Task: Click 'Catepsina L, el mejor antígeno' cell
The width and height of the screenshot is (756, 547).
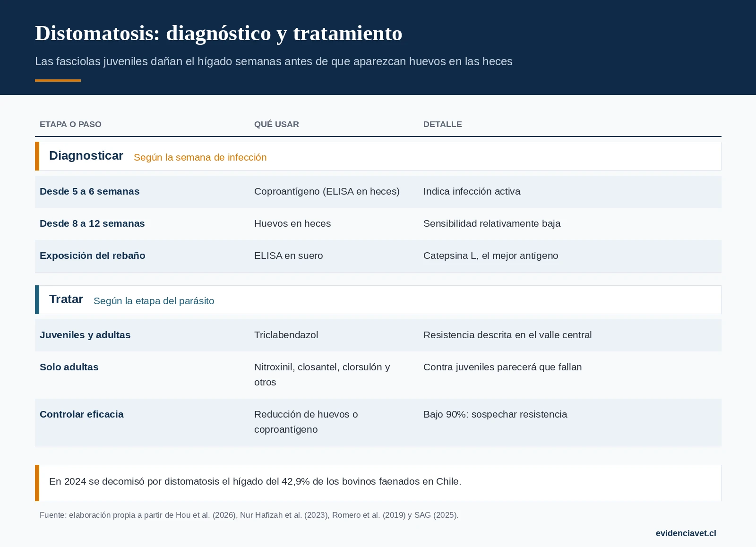Action: 490,256
